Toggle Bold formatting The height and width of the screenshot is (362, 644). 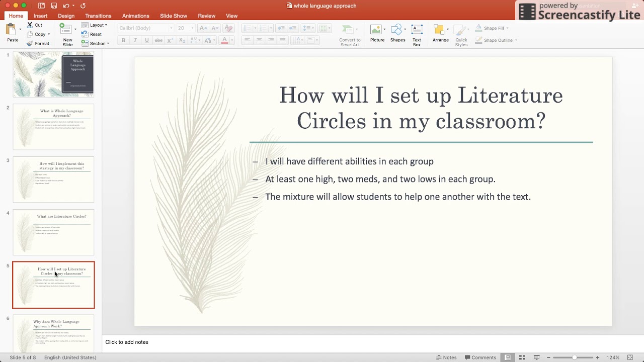(x=123, y=40)
